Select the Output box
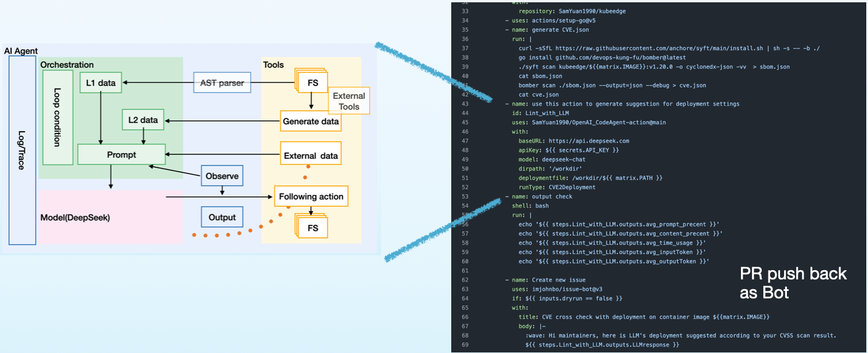The height and width of the screenshot is (353, 868). click(x=222, y=217)
